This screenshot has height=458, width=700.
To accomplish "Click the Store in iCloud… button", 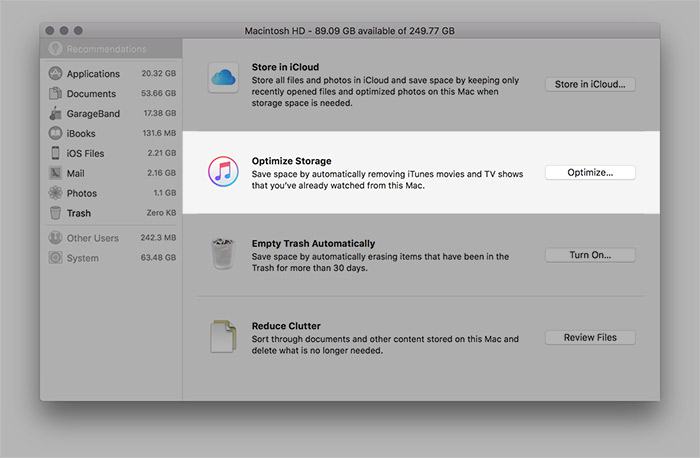I will [x=590, y=85].
